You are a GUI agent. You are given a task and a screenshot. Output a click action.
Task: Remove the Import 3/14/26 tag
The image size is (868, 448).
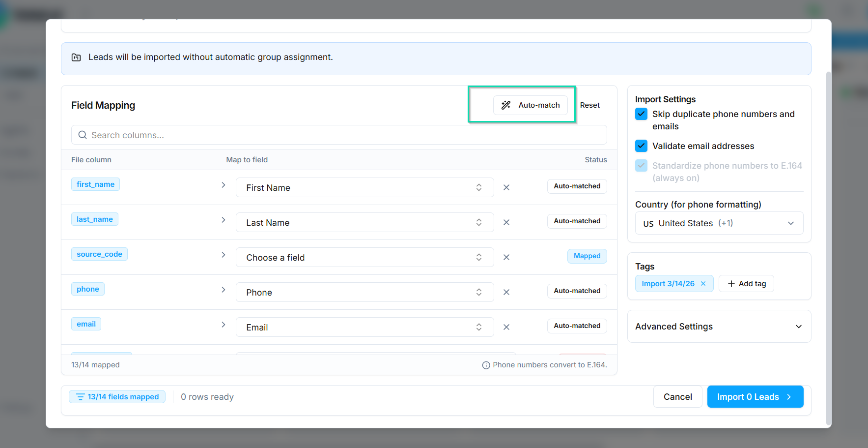(703, 284)
